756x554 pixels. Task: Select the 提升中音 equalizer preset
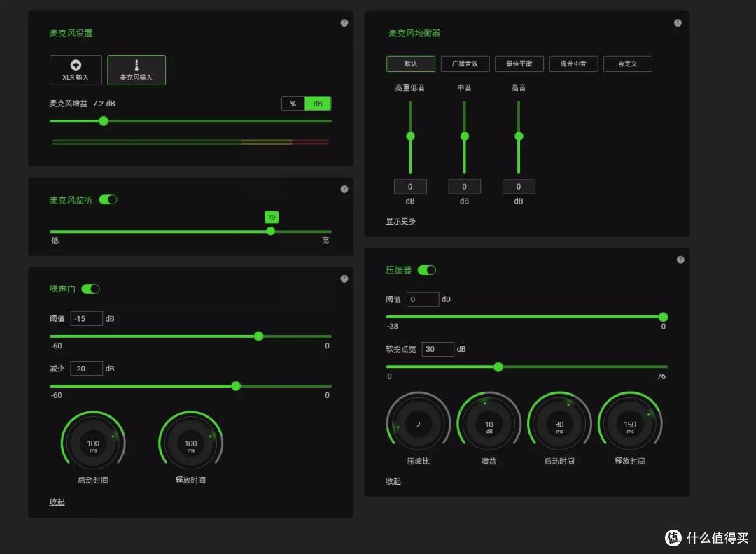click(x=573, y=64)
